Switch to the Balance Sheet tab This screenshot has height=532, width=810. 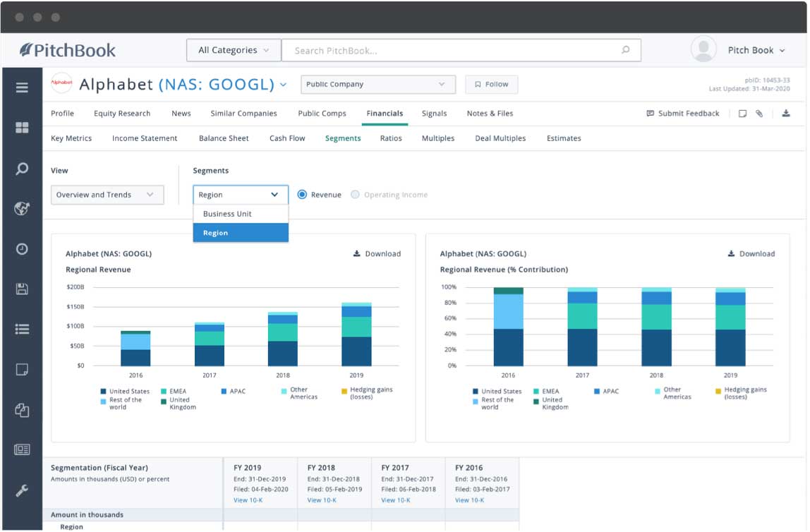pyautogui.click(x=224, y=138)
